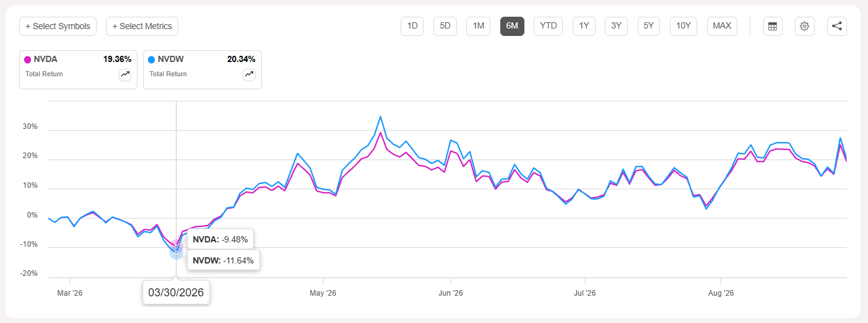Screen dimensions: 868x323
Task: Select the 6M time range
Action: 512,26
